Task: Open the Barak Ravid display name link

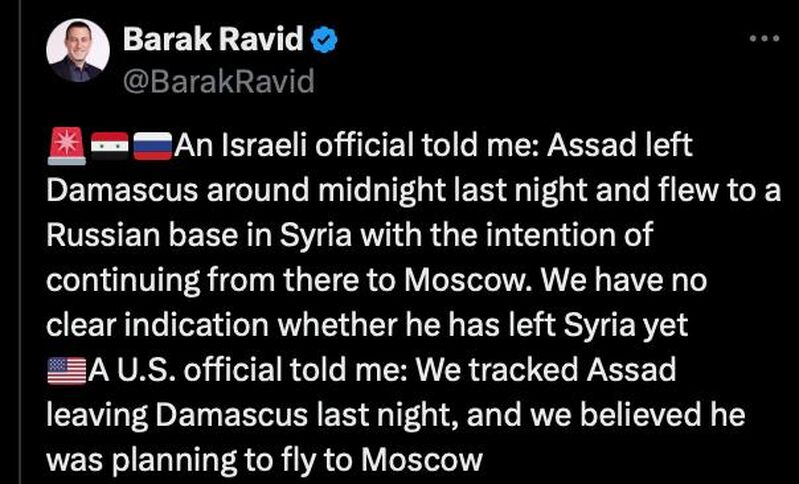Action: pyautogui.click(x=214, y=40)
